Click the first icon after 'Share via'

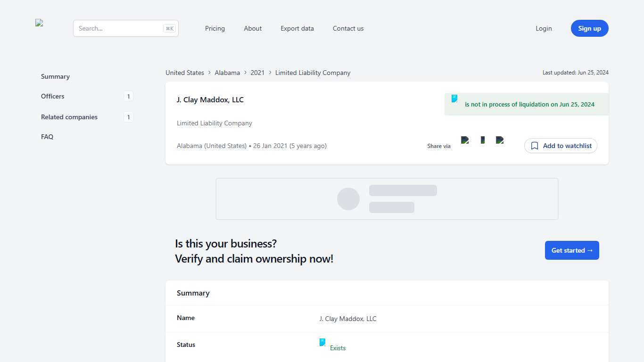click(x=465, y=140)
